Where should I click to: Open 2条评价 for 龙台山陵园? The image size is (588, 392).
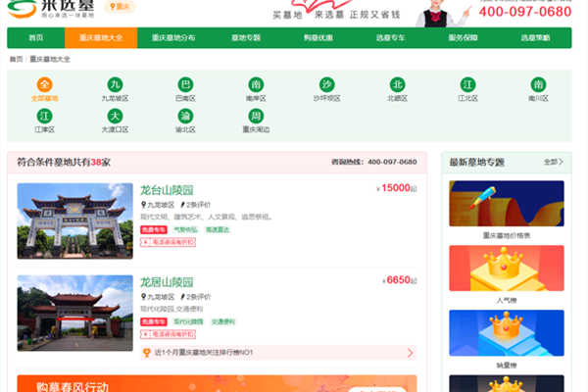coord(198,205)
